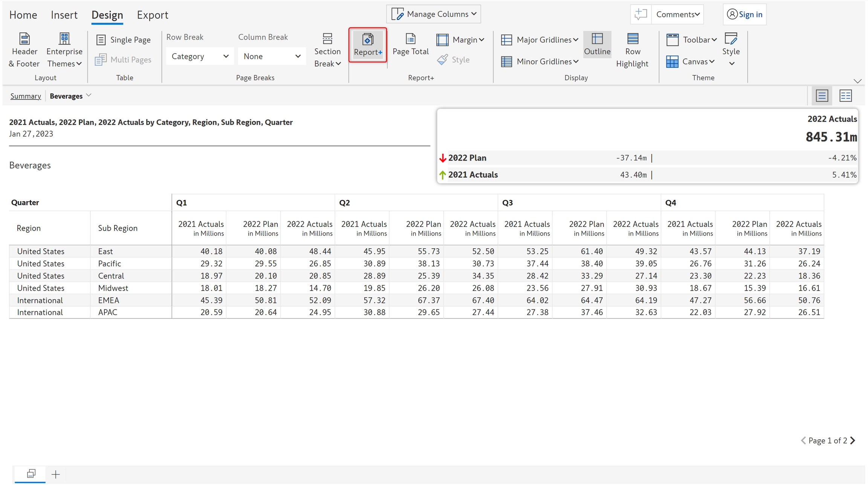Add a new sheet with plus icon
Screen dimensions: 868x485
pyautogui.click(x=55, y=474)
